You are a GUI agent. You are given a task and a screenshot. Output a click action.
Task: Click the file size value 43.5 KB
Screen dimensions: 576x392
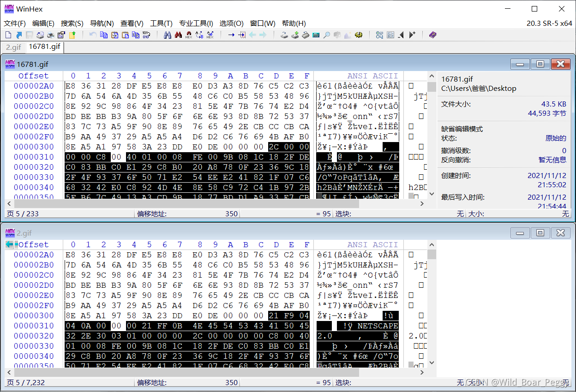[x=553, y=104]
